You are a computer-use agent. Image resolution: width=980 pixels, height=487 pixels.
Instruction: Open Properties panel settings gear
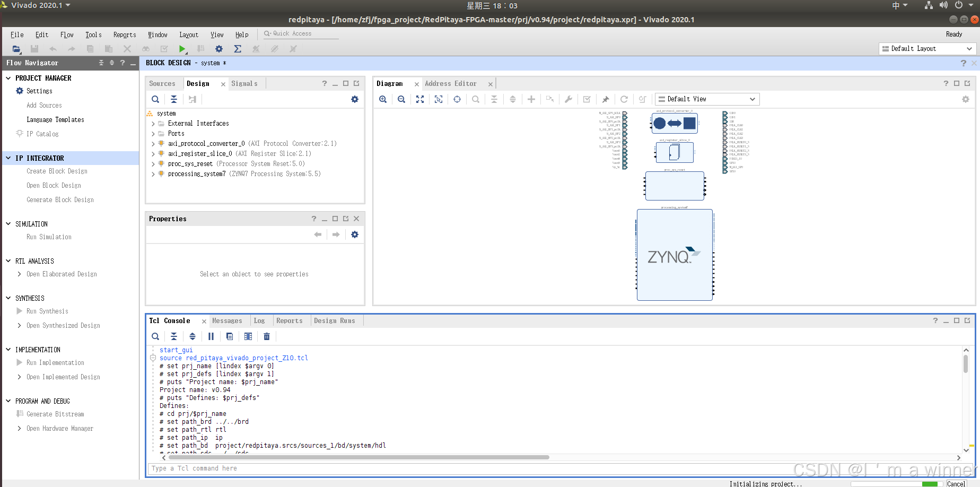pos(355,234)
